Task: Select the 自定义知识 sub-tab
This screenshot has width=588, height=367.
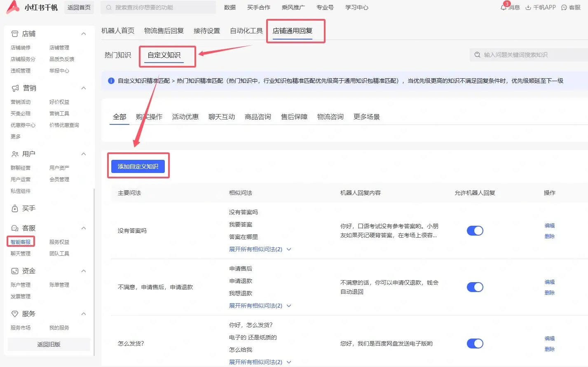Action: (x=164, y=55)
